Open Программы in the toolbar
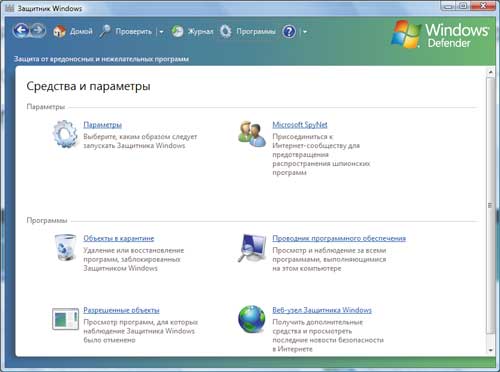 point(256,32)
